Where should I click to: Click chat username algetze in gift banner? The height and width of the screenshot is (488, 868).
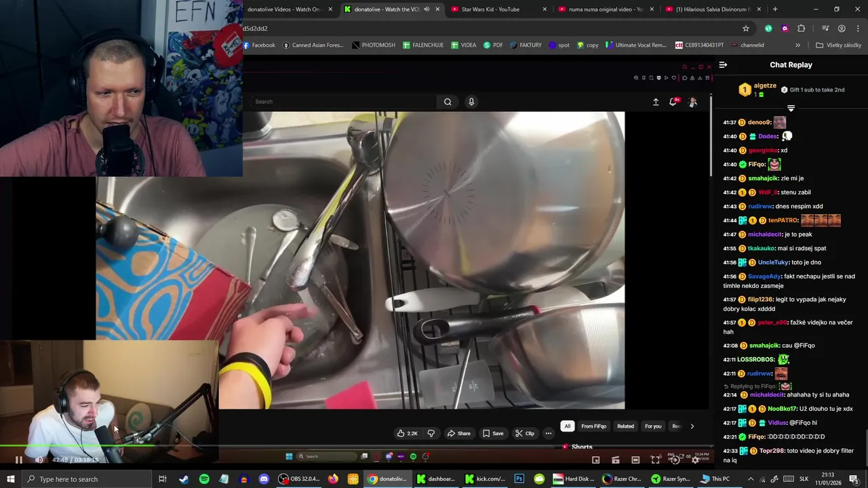click(x=765, y=86)
